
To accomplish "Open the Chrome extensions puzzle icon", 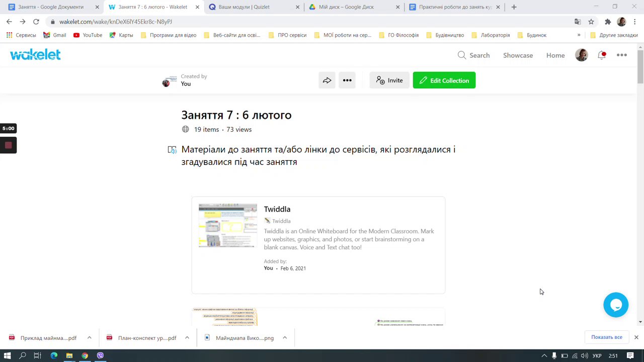I will pyautogui.click(x=608, y=22).
